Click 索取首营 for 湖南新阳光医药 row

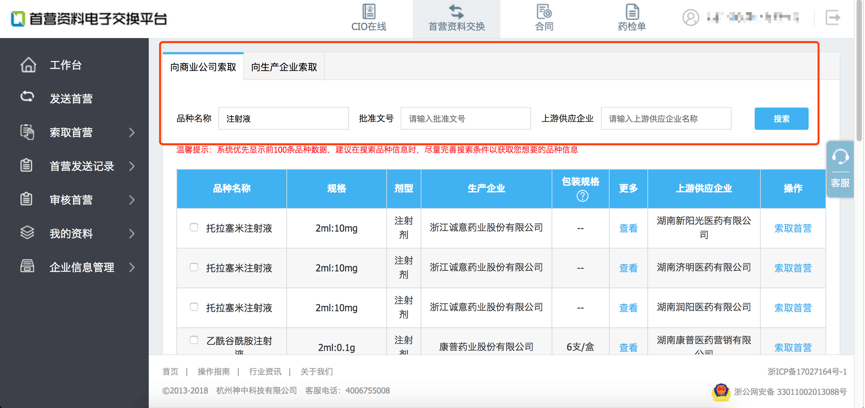pyautogui.click(x=793, y=228)
